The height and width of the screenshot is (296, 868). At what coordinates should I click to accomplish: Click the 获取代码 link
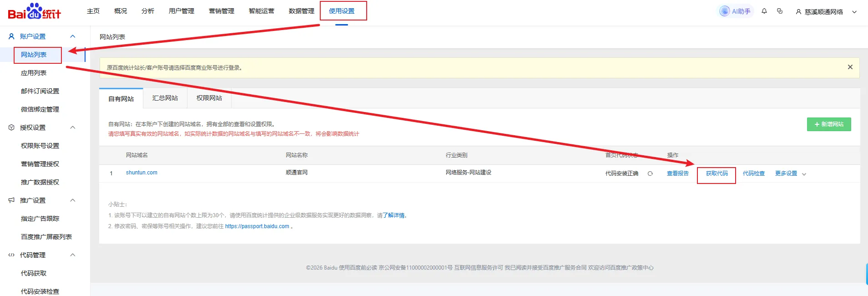click(717, 174)
